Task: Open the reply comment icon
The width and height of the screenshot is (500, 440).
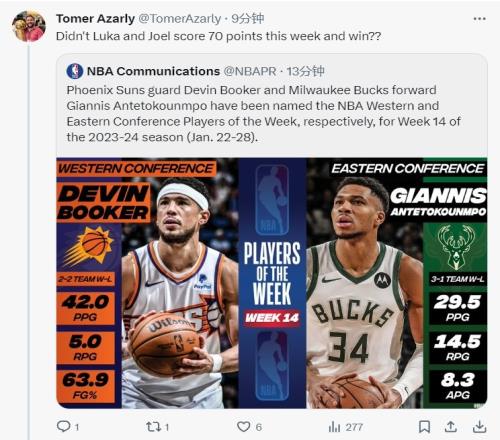Action: click(63, 426)
